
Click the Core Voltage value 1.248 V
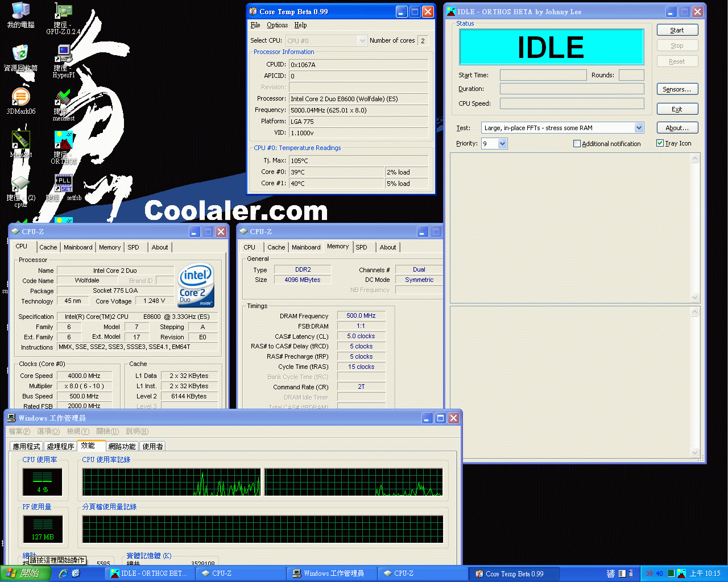coord(154,301)
